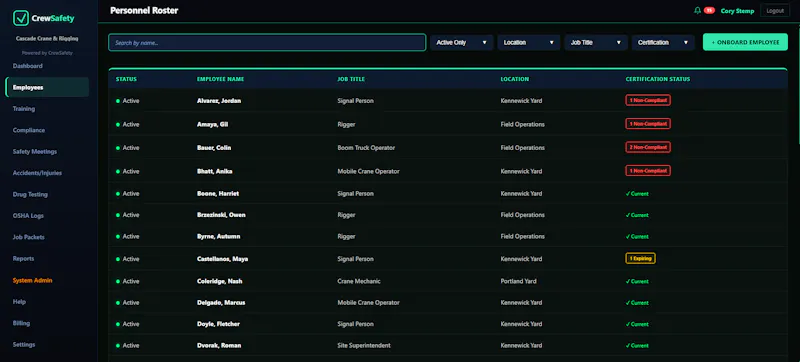Click the Logout button
This screenshot has height=362, width=800.
[x=774, y=11]
